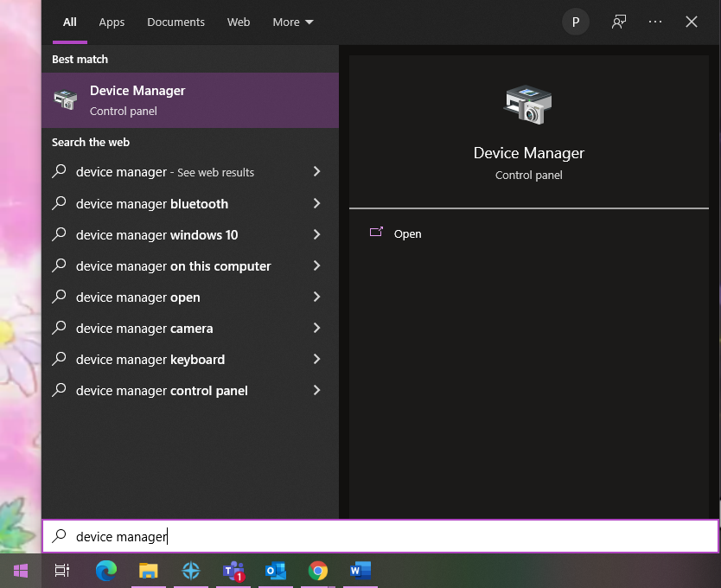Click the 'P' account avatar icon
The height and width of the screenshot is (588, 721).
point(576,22)
